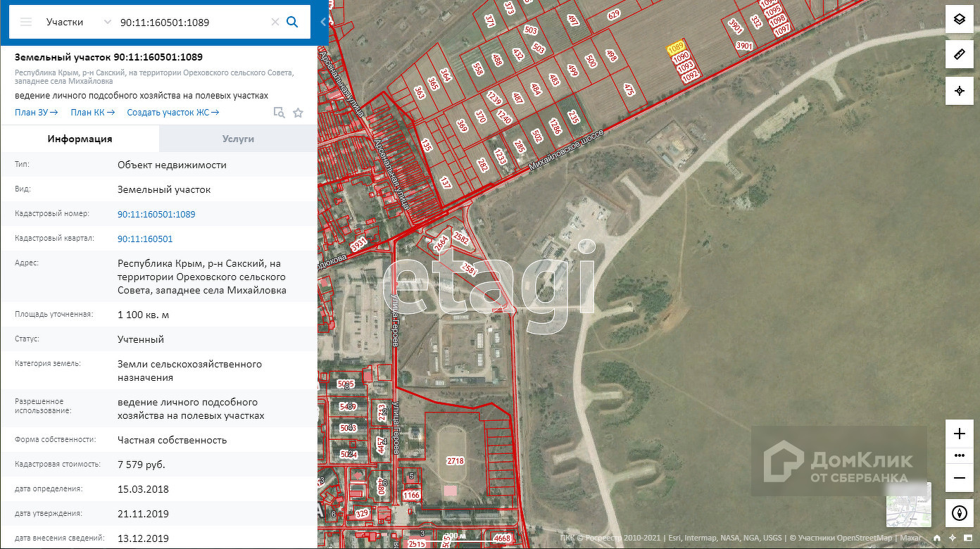Select parcel 137 on the map
This screenshot has width=980, height=549.
click(x=445, y=183)
